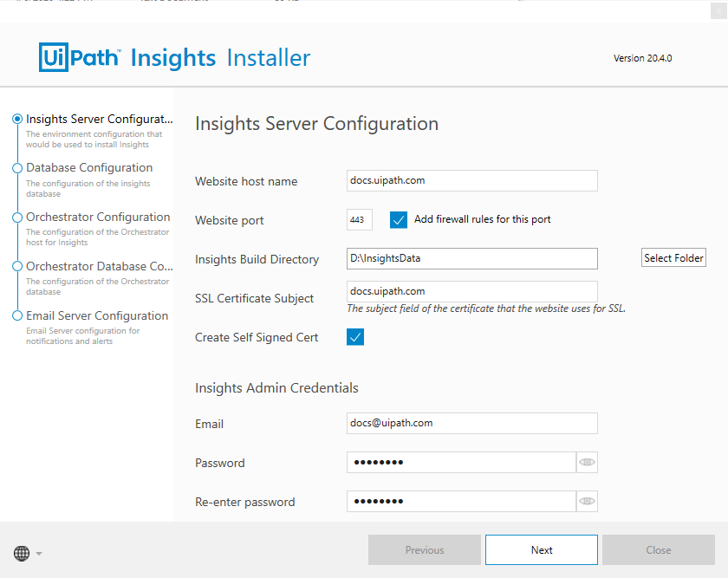This screenshot has width=728, height=578.
Task: Select Database Configuration step bullet
Action: click(17, 168)
